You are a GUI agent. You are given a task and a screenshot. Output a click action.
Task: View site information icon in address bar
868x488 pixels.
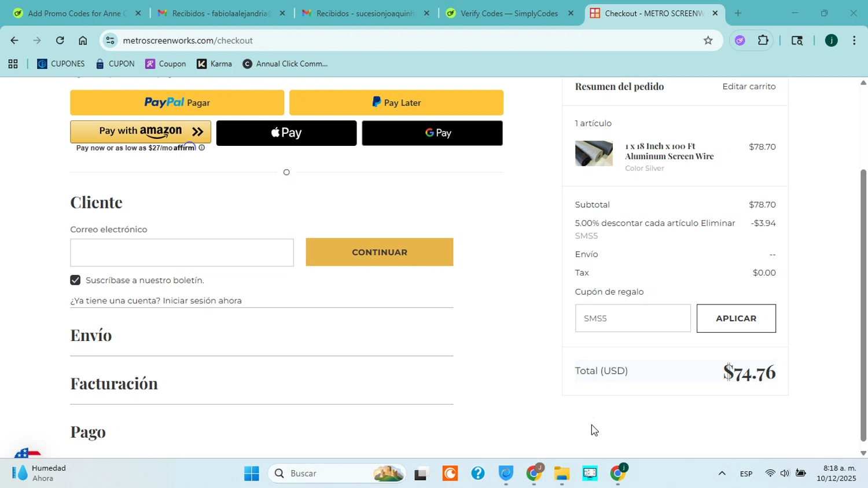pyautogui.click(x=110, y=41)
